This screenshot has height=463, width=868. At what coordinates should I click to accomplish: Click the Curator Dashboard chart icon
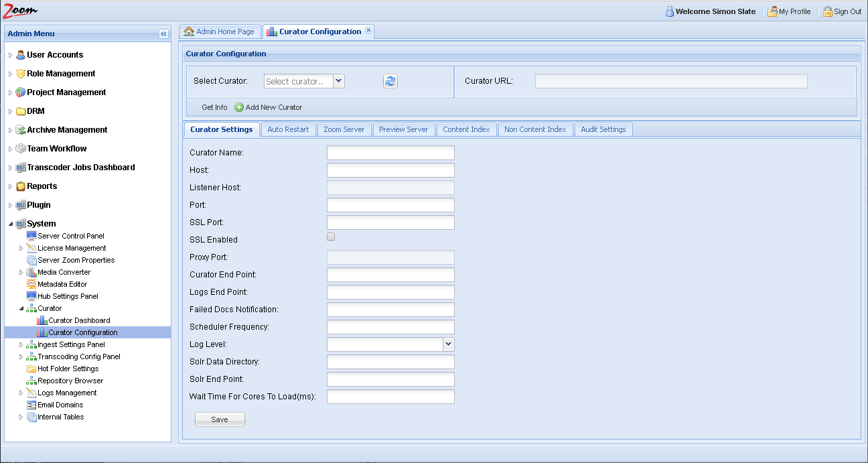tap(42, 320)
